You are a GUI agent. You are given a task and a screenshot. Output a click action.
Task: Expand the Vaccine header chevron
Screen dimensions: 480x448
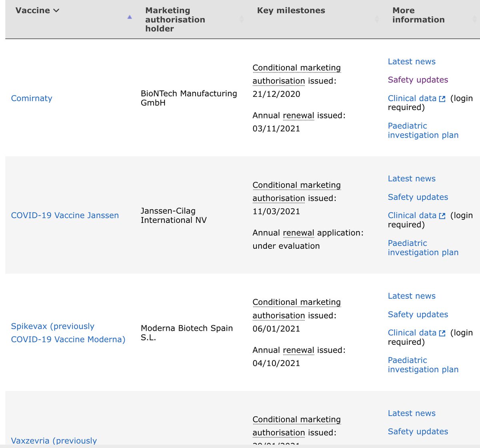tap(56, 11)
